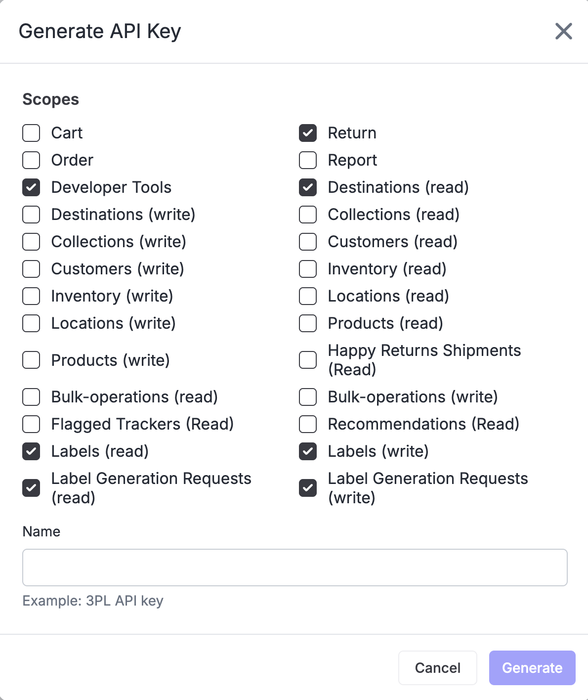Check Products (read) scope
This screenshot has height=700, width=588.
308,323
